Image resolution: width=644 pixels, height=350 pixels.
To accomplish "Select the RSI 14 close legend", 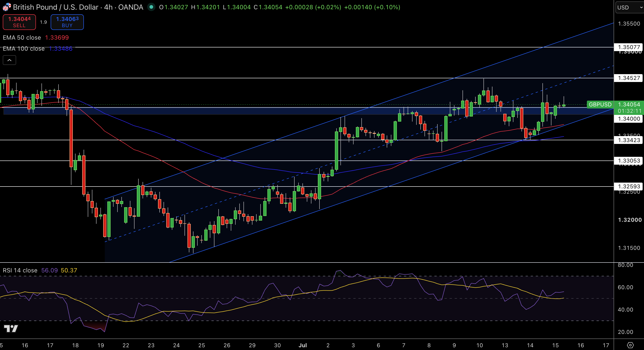I will coord(20,270).
